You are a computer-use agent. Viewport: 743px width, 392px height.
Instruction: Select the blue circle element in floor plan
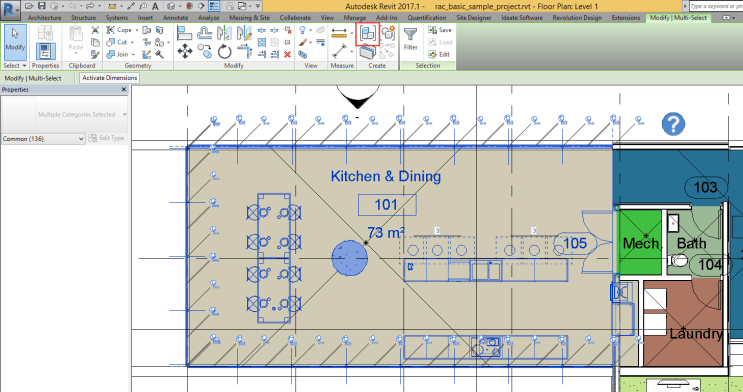(x=349, y=258)
